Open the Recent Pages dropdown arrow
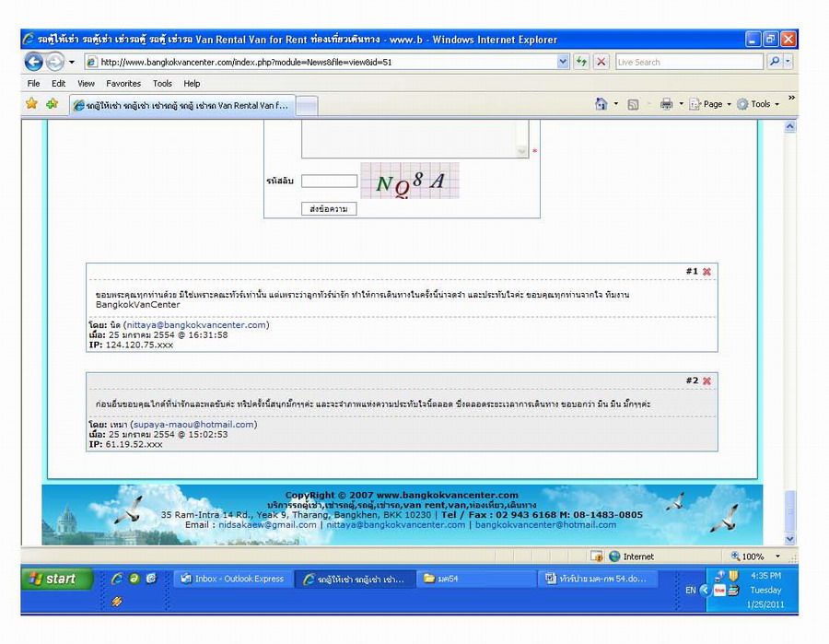Screen dimensions: 829x644 click(x=72, y=62)
